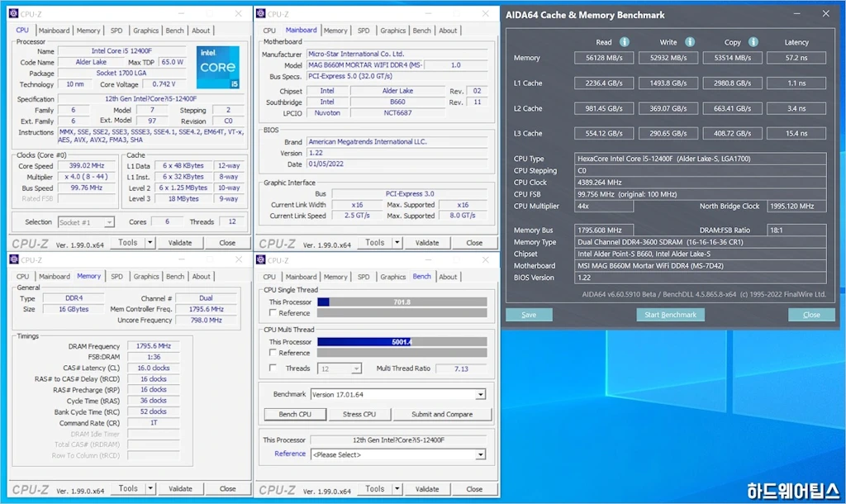Click the Core Speed 399.02 MHz field
This screenshot has height=504, width=846.
(x=87, y=166)
